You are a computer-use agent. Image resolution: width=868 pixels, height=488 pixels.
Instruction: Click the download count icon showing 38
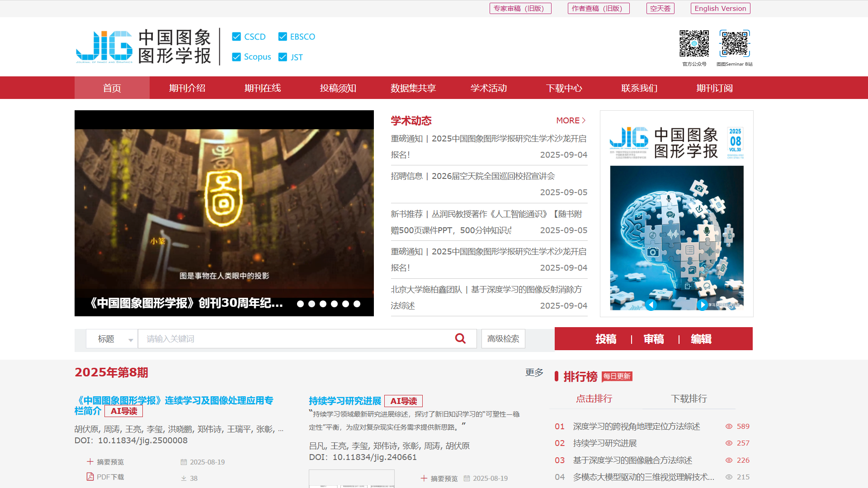[184, 478]
